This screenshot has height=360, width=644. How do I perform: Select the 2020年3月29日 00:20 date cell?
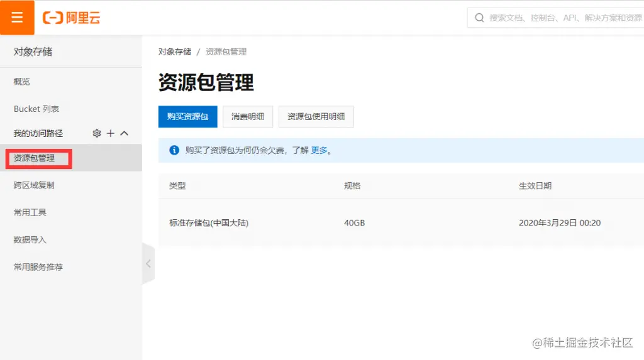[x=560, y=223]
